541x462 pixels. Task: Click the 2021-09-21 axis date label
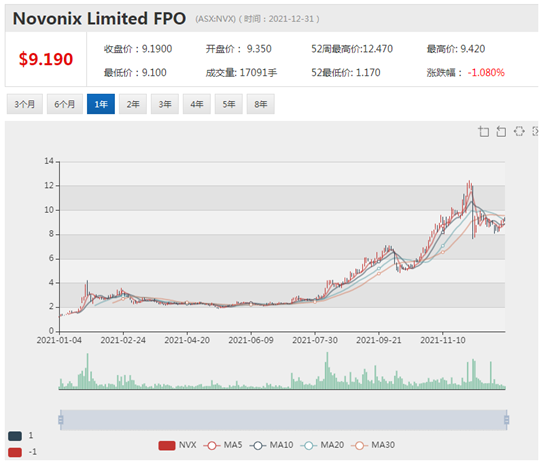point(378,340)
